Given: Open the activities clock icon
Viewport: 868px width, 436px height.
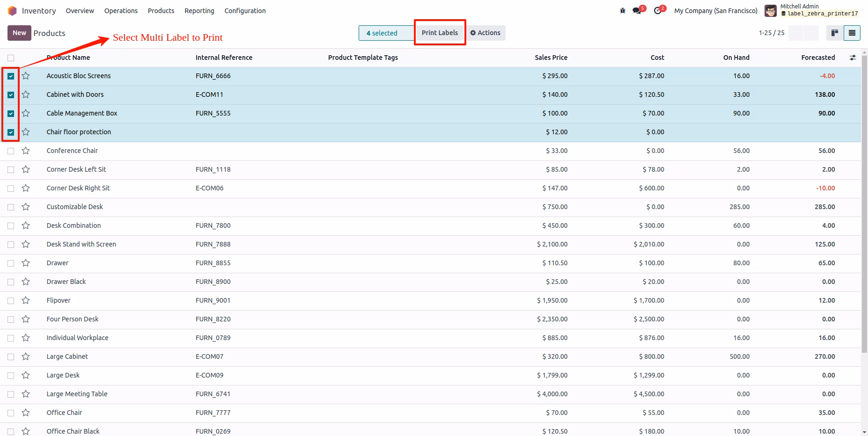Looking at the screenshot, I should point(659,10).
